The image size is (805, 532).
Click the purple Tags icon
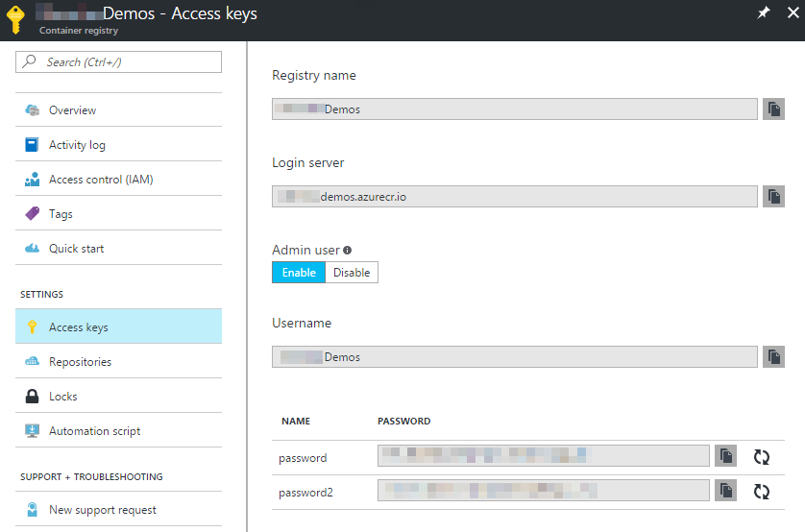click(x=33, y=213)
